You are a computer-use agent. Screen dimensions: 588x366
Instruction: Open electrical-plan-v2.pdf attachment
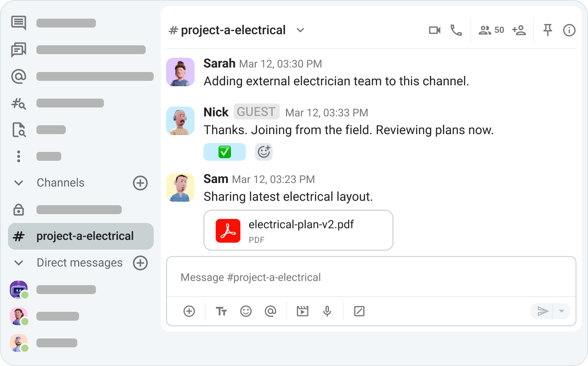298,231
